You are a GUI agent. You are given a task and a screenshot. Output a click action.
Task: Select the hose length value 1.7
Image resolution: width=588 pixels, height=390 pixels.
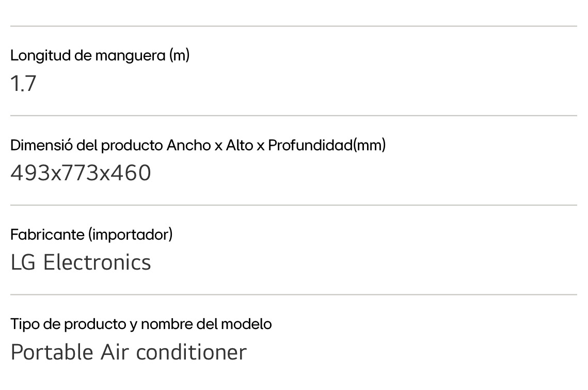pyautogui.click(x=23, y=84)
